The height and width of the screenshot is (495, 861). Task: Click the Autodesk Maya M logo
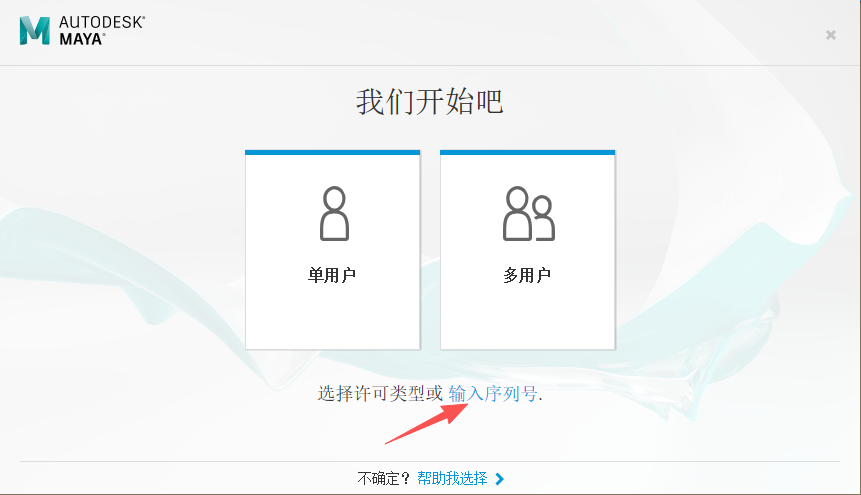click(x=35, y=30)
